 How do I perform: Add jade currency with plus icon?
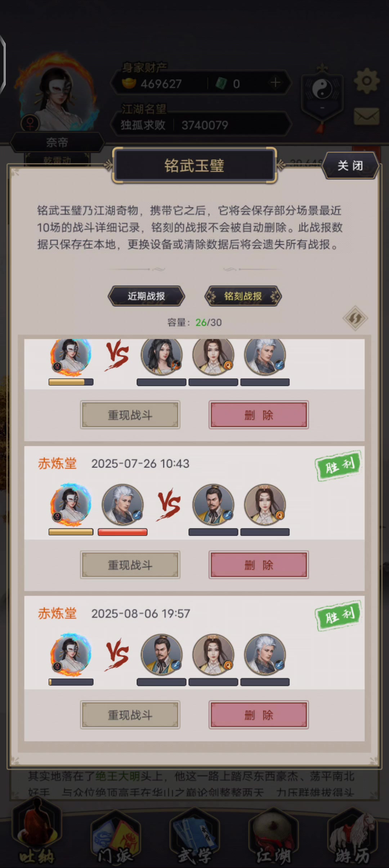point(276,83)
